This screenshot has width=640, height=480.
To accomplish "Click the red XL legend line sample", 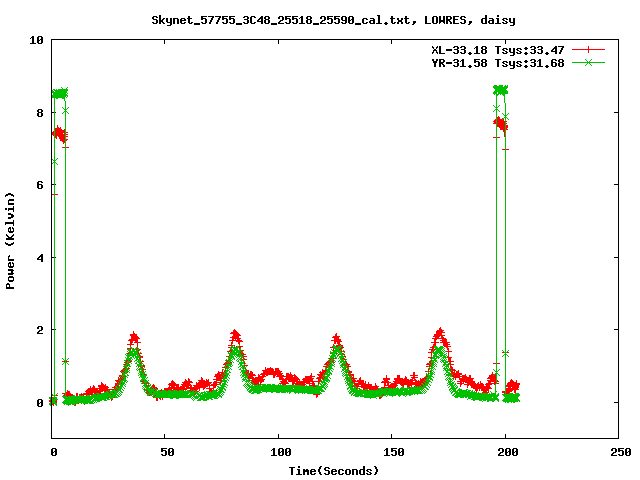I will pyautogui.click(x=590, y=49).
